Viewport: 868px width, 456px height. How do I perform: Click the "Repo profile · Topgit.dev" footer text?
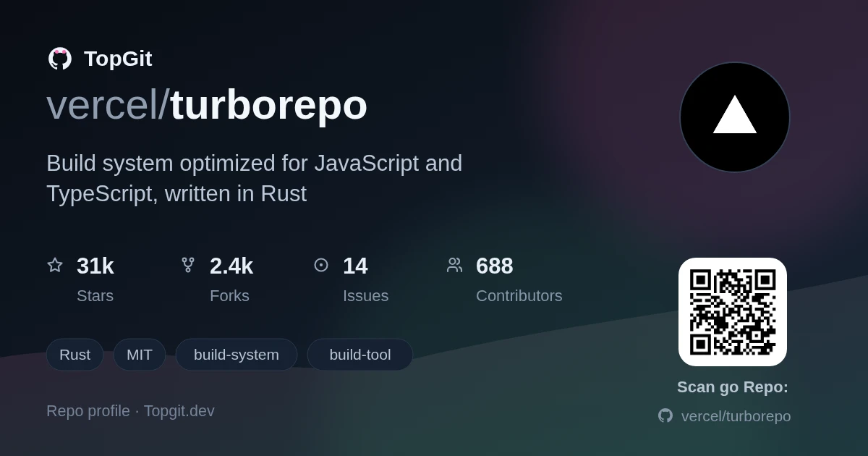click(130, 411)
